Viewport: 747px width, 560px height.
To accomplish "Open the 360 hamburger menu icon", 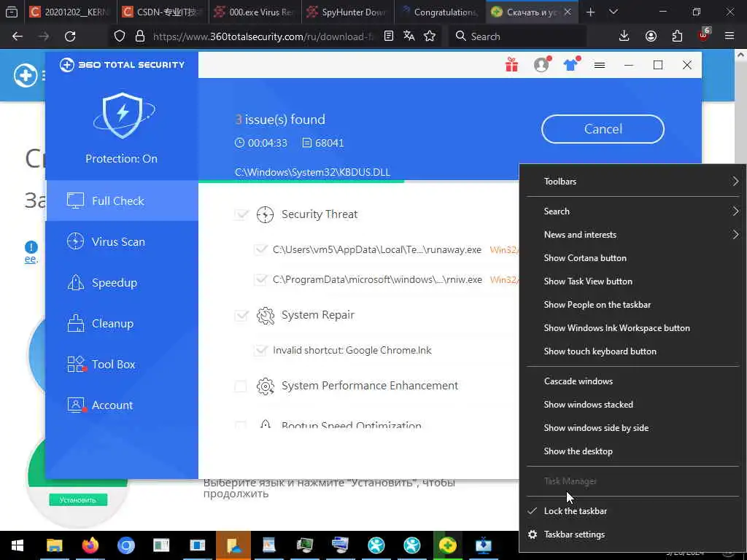I will 600,65.
